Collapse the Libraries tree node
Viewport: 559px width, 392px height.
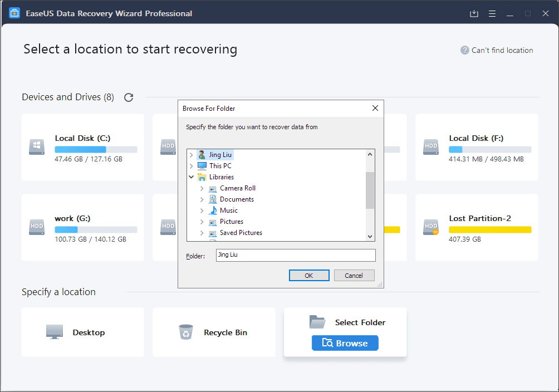[192, 177]
